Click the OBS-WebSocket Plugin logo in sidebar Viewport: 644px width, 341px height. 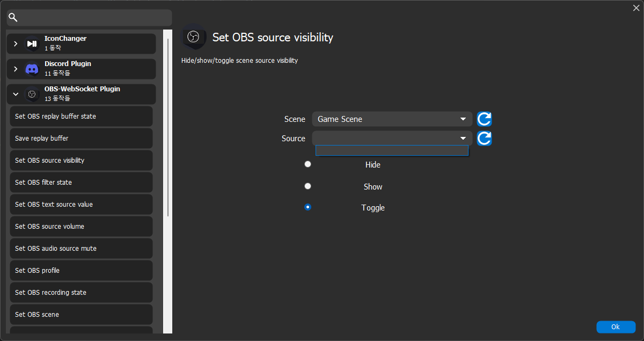tap(32, 93)
